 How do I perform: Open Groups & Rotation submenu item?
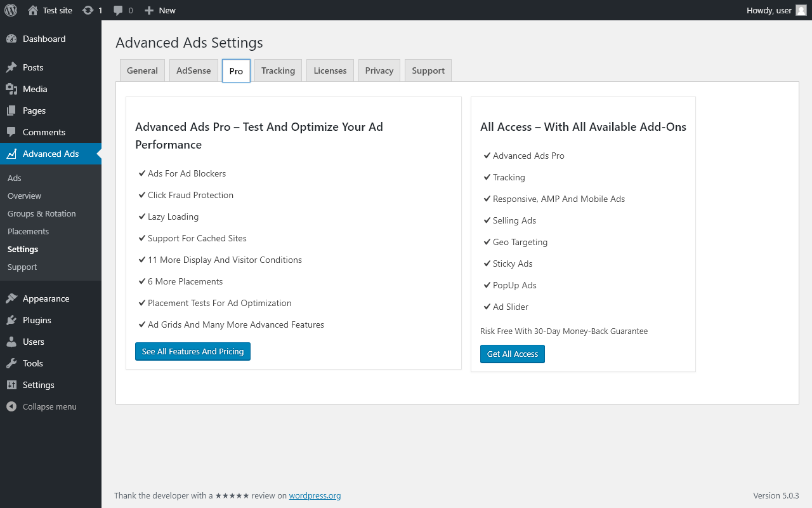42,214
